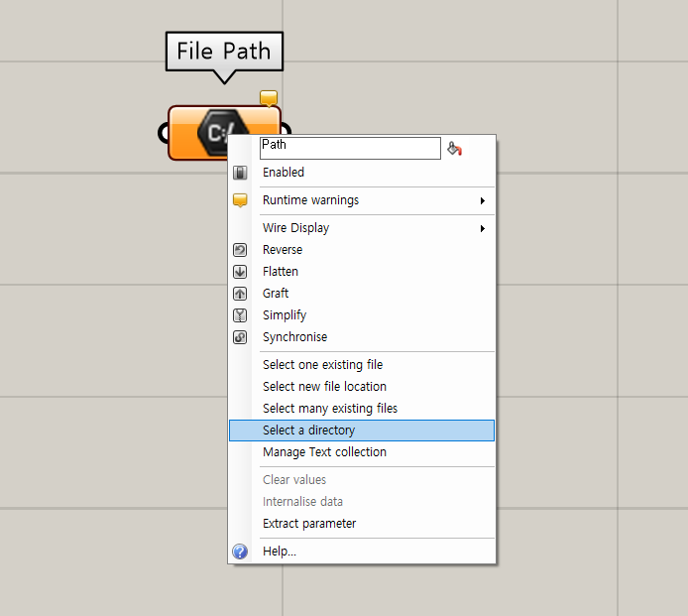The height and width of the screenshot is (616, 688).
Task: Click the Flatten down-arrow icon
Action: click(240, 272)
